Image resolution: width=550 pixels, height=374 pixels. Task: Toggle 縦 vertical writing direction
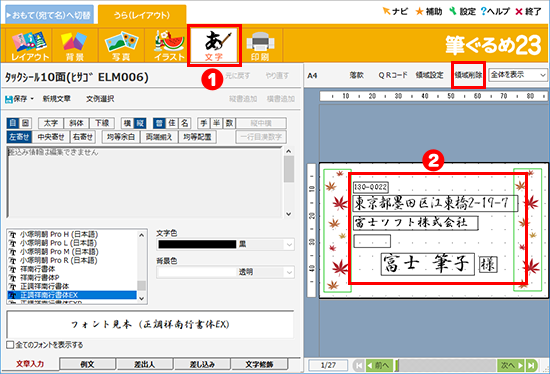pos(140,123)
